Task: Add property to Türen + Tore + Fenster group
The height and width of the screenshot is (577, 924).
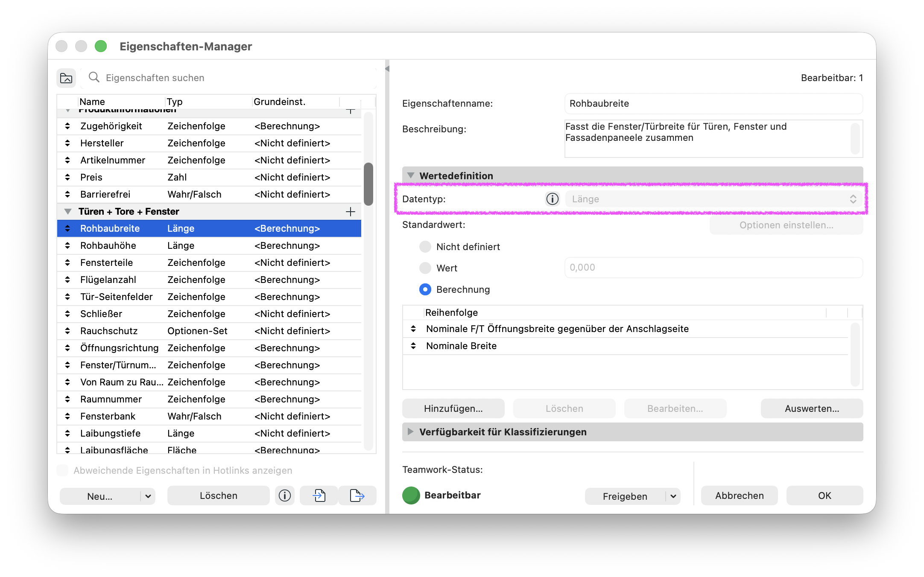Action: tap(351, 212)
